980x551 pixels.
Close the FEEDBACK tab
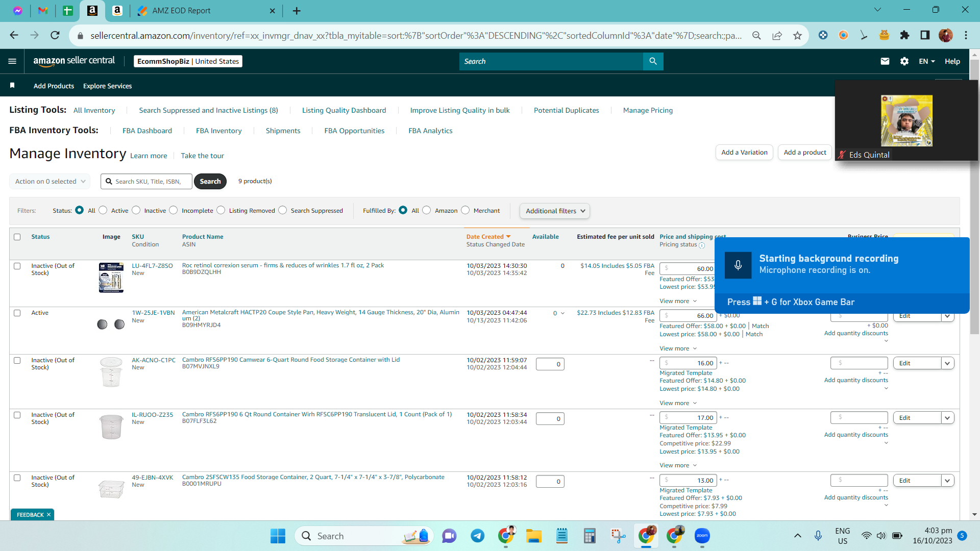pos(49,515)
